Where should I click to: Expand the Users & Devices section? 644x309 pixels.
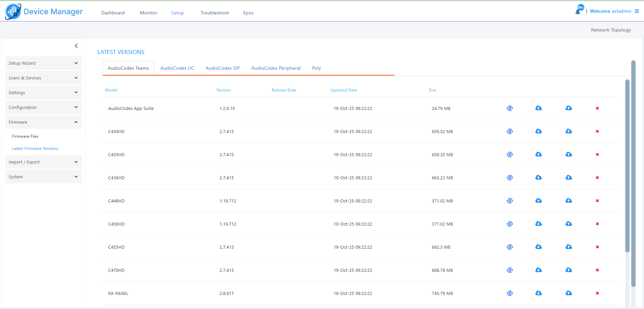tap(43, 78)
